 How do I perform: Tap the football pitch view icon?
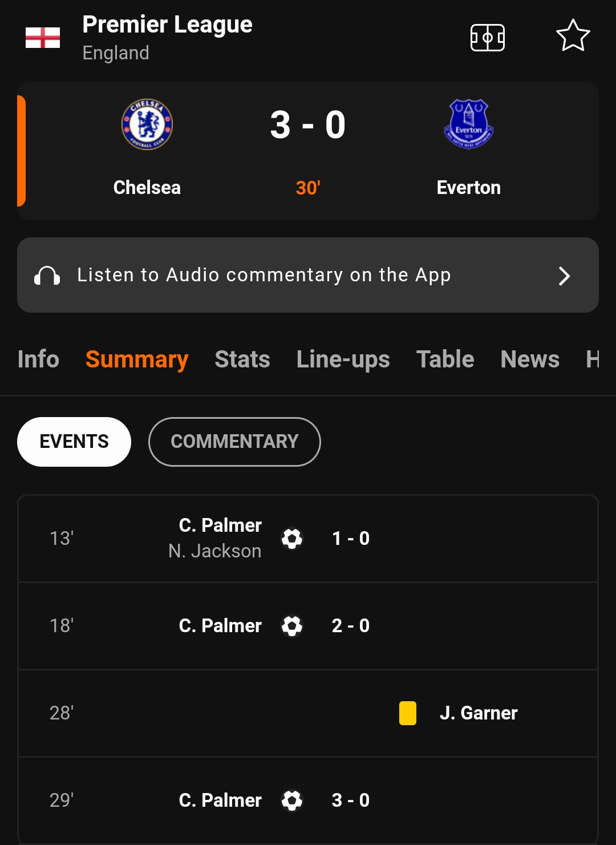click(x=487, y=38)
